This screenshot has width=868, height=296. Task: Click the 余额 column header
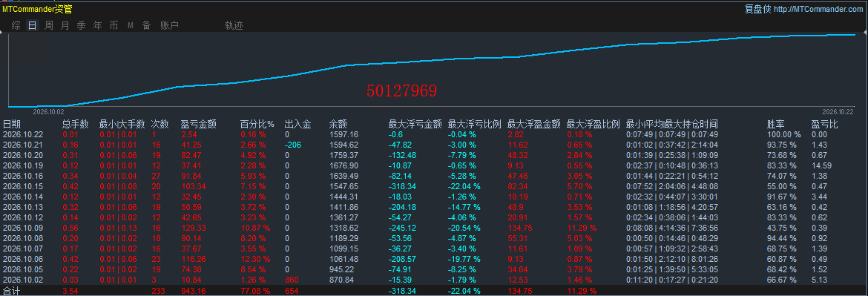338,124
